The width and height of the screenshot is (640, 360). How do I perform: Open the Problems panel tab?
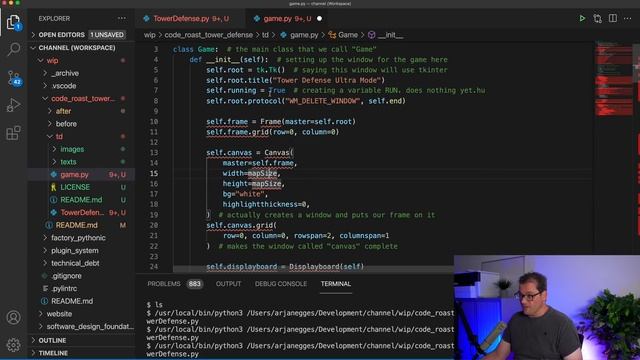pyautogui.click(x=164, y=284)
